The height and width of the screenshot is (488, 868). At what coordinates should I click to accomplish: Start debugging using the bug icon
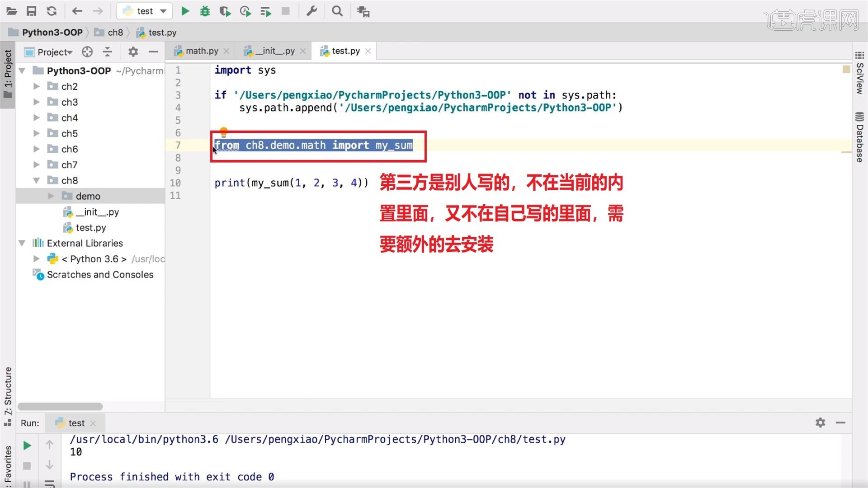click(205, 11)
